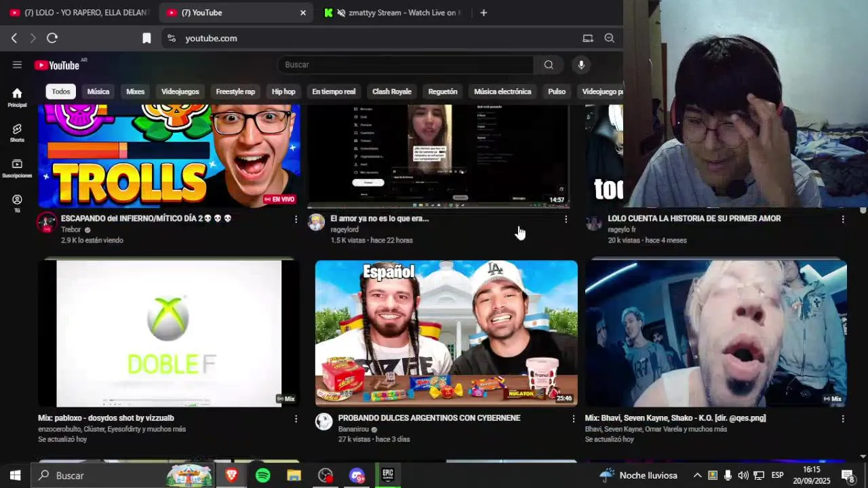Image resolution: width=868 pixels, height=488 pixels.
Task: Click the Windows taskbar Buscar search box
Action: pos(122,475)
